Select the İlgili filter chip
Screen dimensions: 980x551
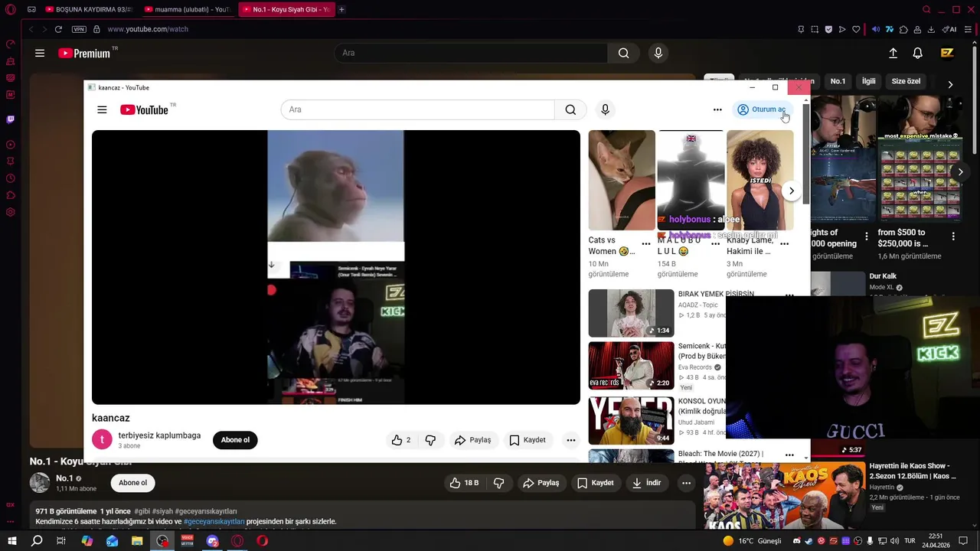coord(869,81)
